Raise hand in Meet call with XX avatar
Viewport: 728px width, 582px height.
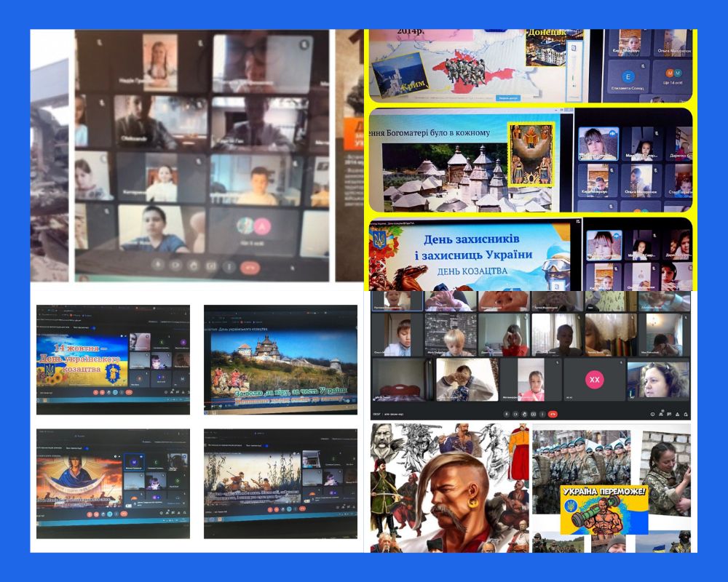[x=524, y=414]
